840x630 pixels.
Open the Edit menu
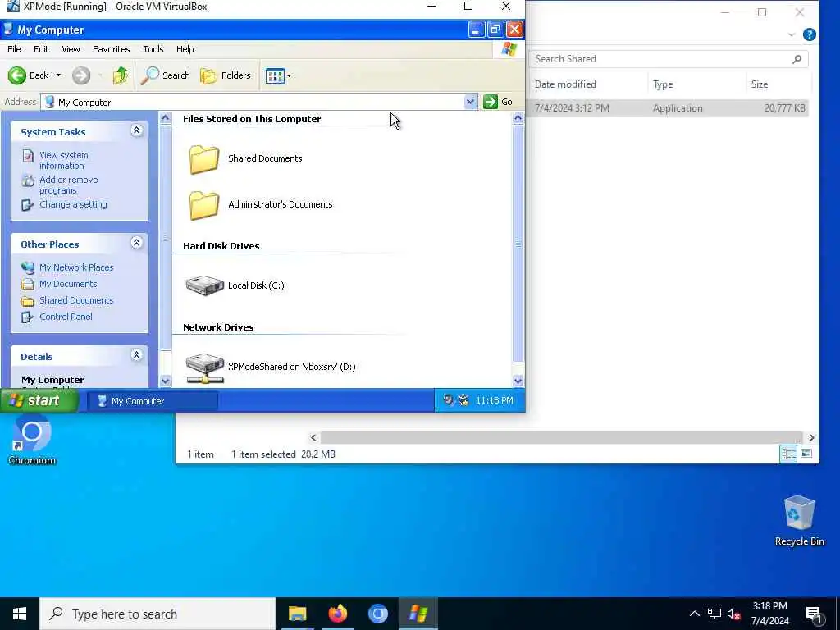coord(41,49)
